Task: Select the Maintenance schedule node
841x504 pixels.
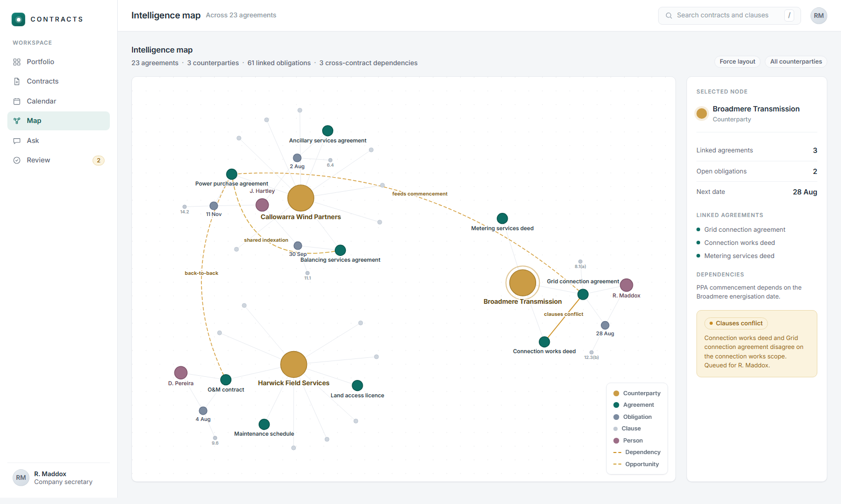Action: (x=264, y=424)
